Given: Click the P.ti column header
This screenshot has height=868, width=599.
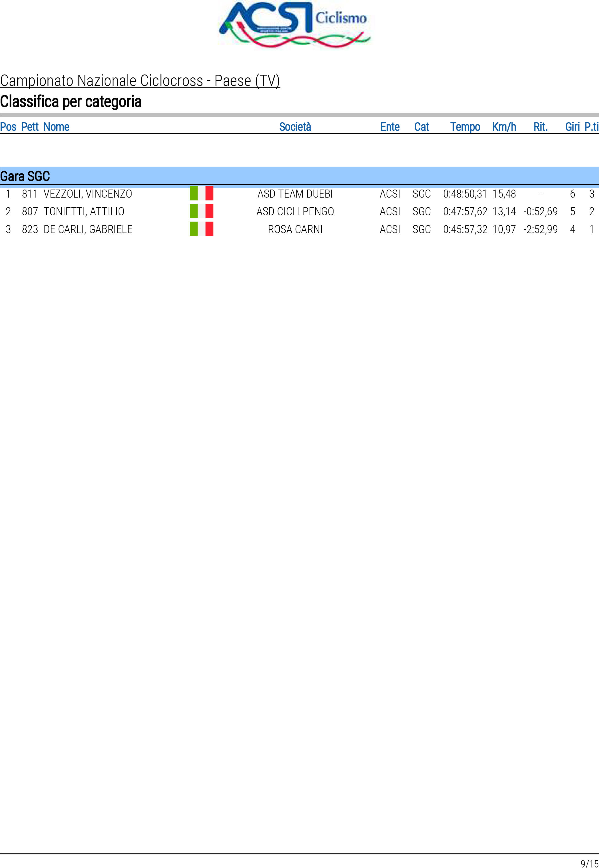Looking at the screenshot, I should tap(592, 127).
